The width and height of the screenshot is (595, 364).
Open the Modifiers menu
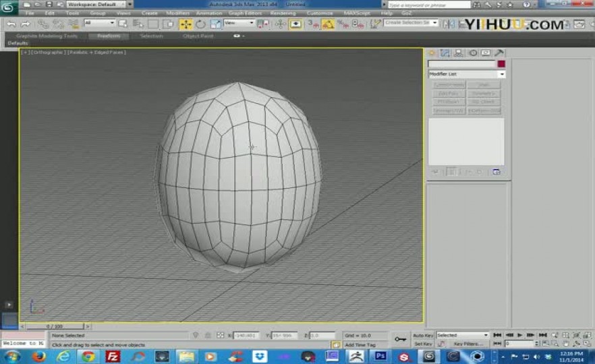coord(177,13)
